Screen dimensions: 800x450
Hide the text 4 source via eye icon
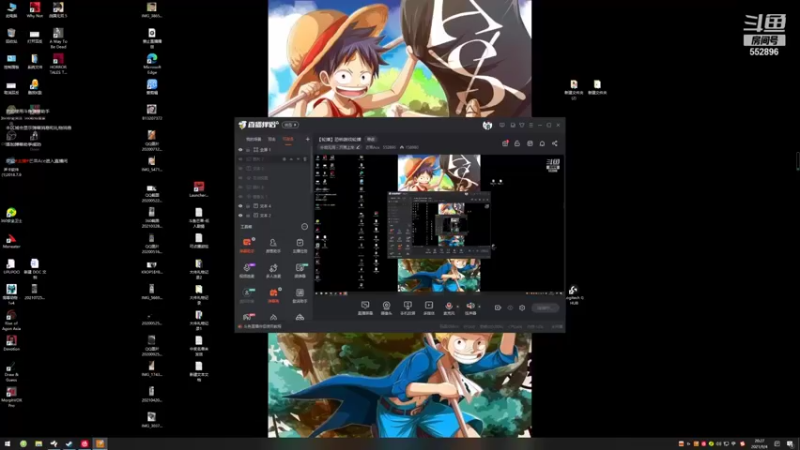coord(240,206)
